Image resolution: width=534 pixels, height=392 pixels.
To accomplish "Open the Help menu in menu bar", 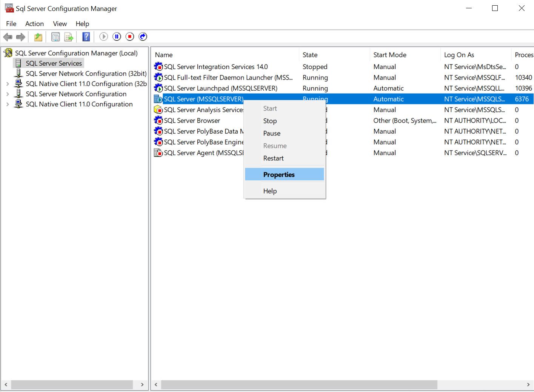I will 82,24.
